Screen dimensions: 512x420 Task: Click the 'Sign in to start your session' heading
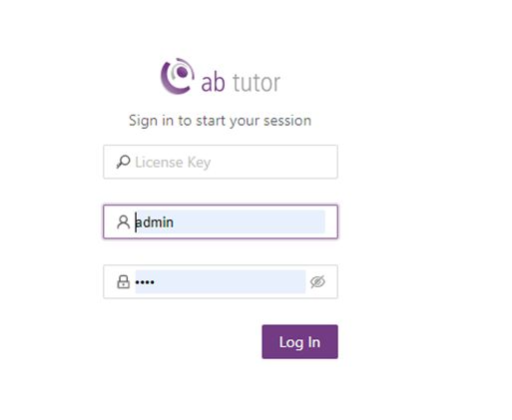coord(221,121)
